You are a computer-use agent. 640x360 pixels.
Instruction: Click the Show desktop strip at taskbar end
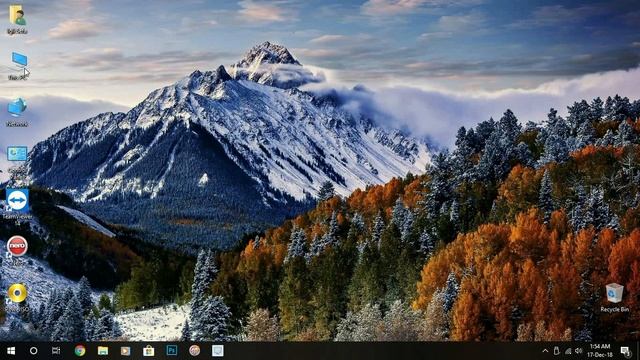pos(638,351)
